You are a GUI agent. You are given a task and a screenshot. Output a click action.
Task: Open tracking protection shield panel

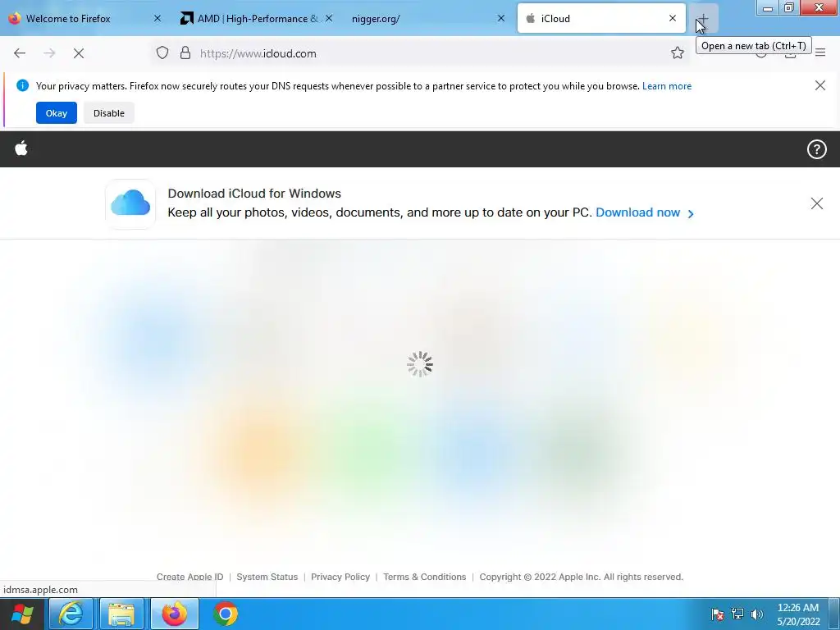162,53
